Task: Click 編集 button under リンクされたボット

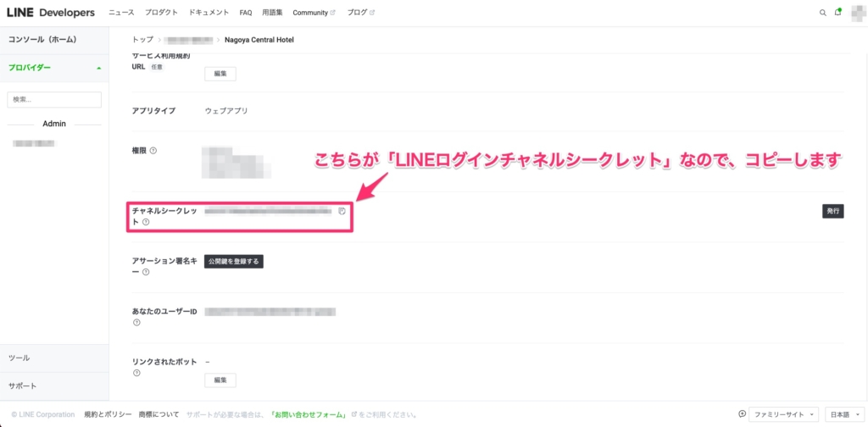Action: [220, 380]
